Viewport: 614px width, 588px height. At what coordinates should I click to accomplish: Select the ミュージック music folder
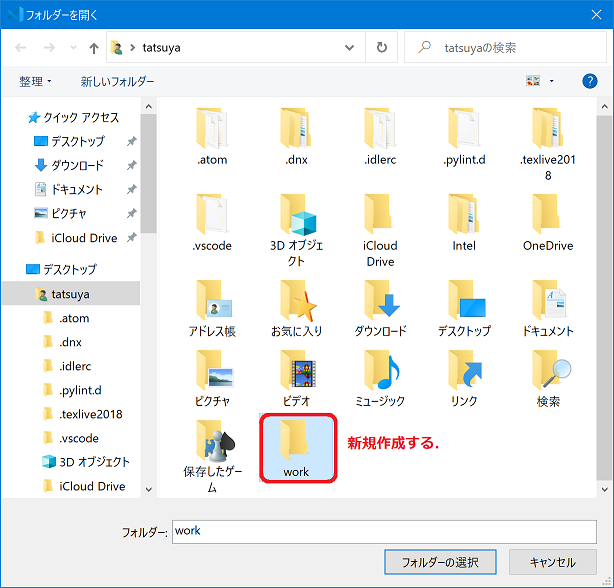380,370
